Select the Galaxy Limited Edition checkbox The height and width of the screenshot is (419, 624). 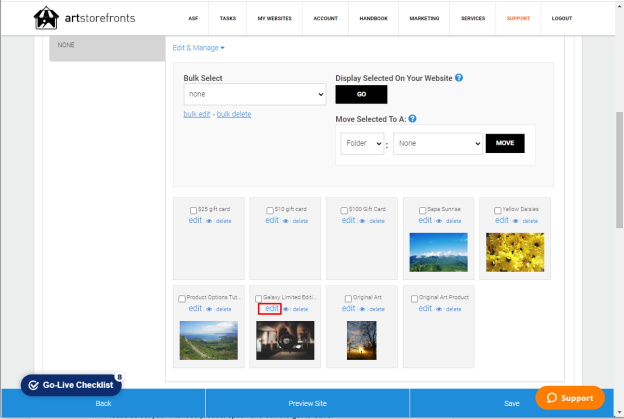coord(258,298)
